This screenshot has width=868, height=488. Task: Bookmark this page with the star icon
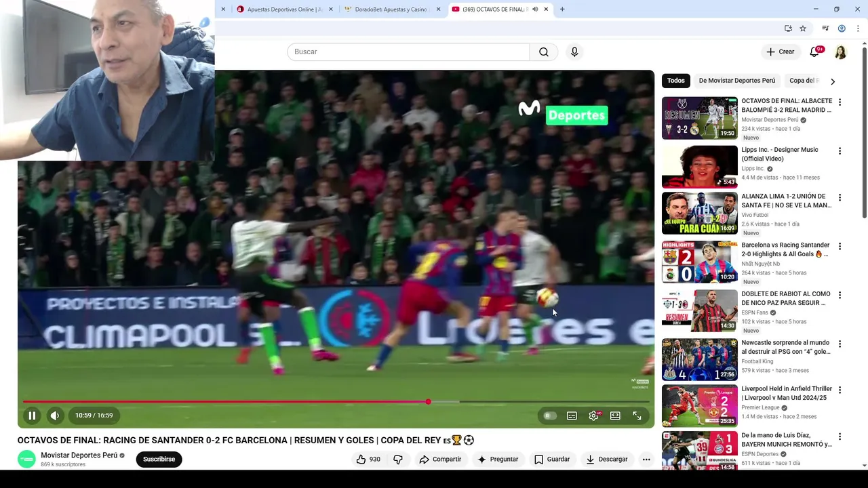(x=803, y=28)
